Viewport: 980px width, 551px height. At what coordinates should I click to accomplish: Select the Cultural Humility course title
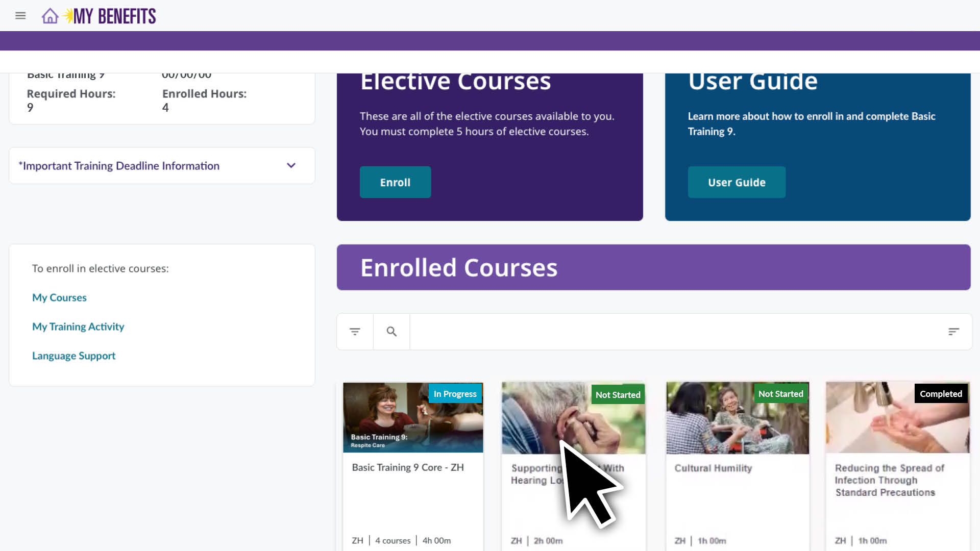pos(713,468)
